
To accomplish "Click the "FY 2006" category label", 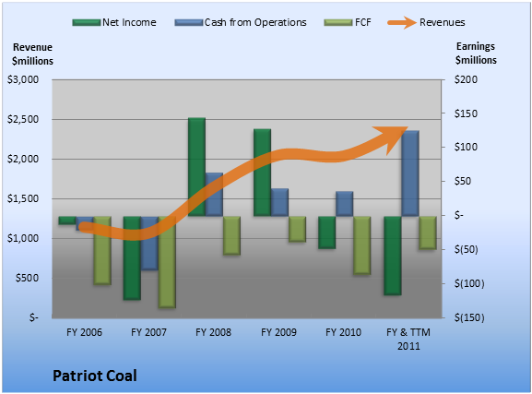I will coord(84,332).
